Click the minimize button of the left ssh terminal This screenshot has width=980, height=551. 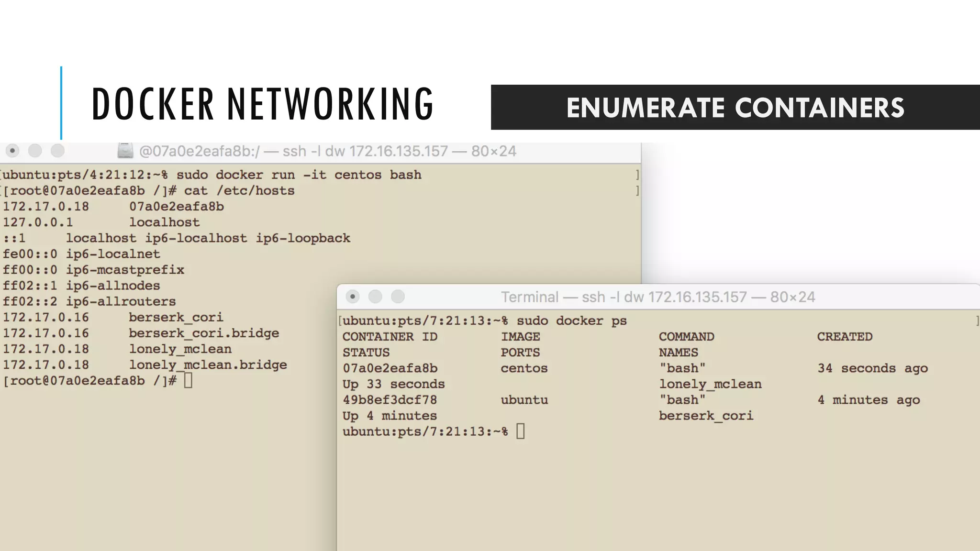coord(35,151)
